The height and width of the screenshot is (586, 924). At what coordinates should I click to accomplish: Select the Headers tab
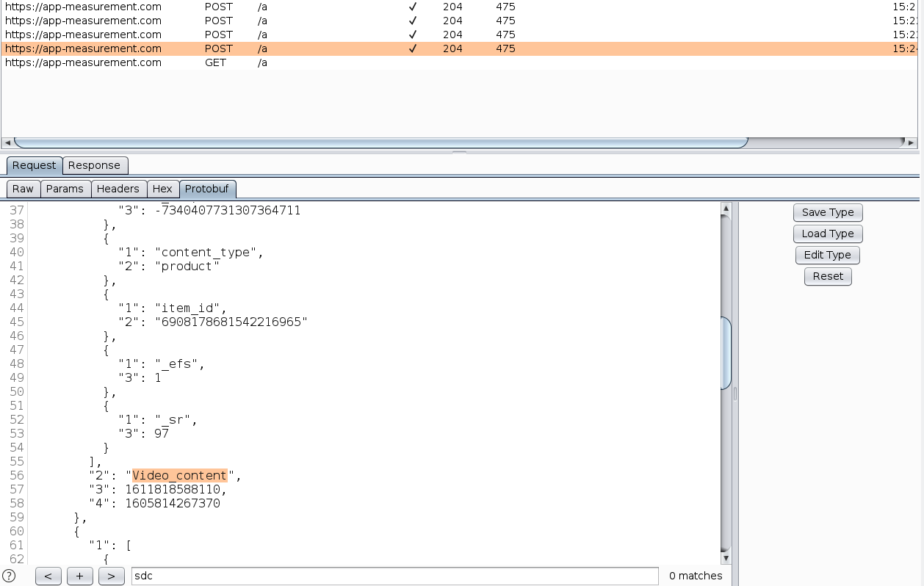click(x=118, y=189)
